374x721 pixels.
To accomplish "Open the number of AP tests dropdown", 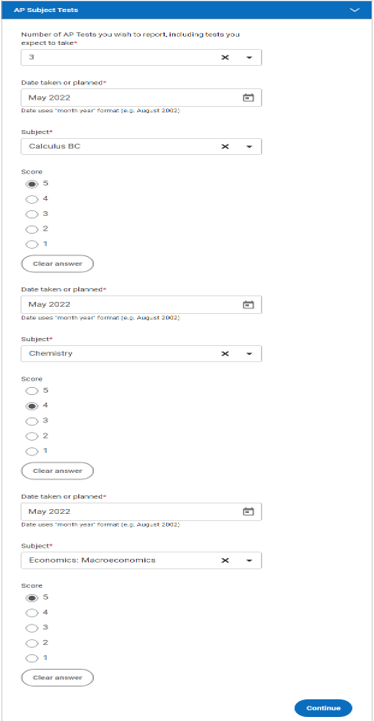I will click(249, 57).
